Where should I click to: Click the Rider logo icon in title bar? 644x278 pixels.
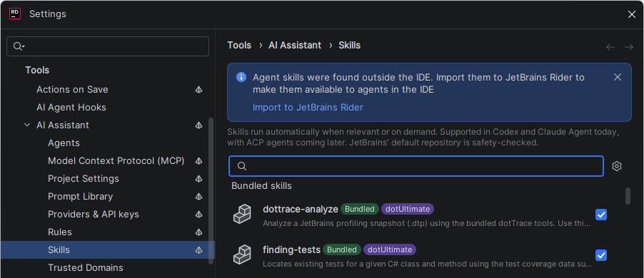[15, 14]
